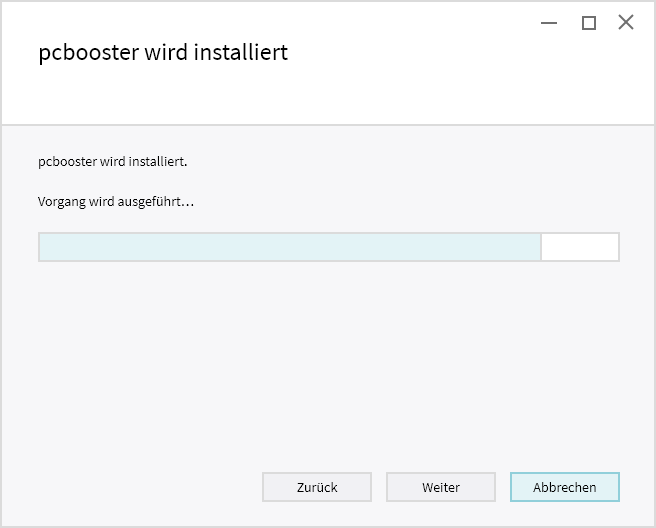The width and height of the screenshot is (656, 528).
Task: Click the Weiter button
Action: [441, 487]
